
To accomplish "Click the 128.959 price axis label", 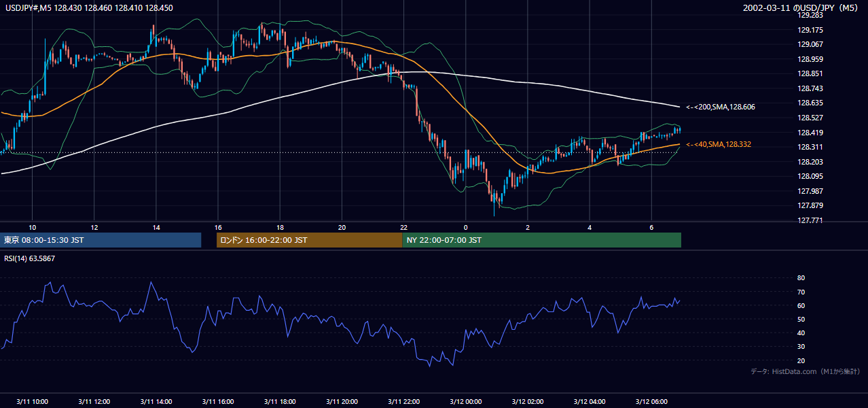I will click(811, 59).
